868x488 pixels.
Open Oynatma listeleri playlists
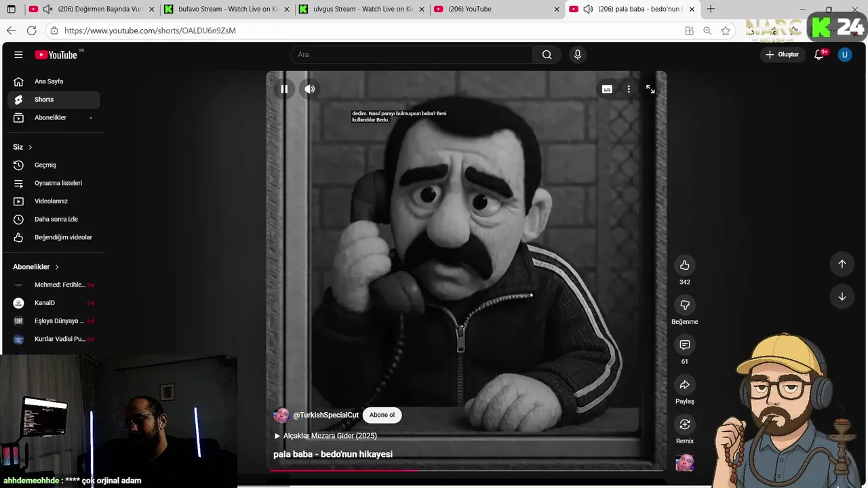coord(54,183)
